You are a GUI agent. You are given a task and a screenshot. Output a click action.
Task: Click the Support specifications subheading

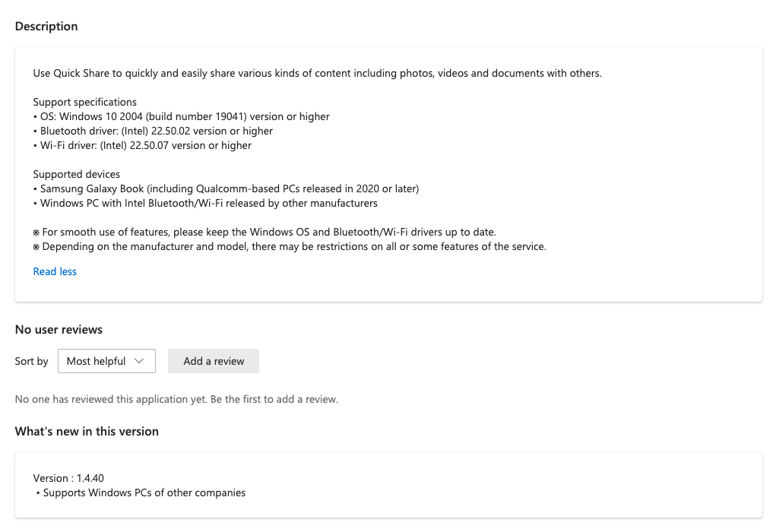click(85, 102)
